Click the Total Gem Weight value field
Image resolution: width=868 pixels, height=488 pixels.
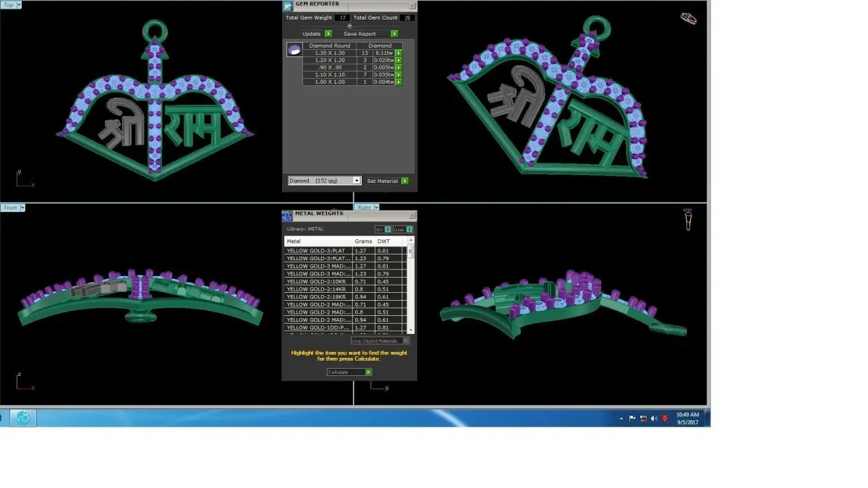(341, 17)
